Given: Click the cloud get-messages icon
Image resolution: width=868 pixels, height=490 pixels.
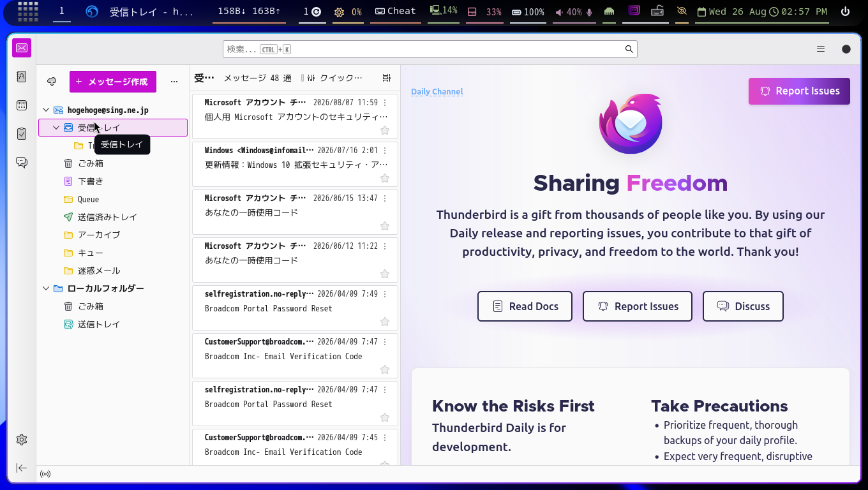Looking at the screenshot, I should [52, 82].
